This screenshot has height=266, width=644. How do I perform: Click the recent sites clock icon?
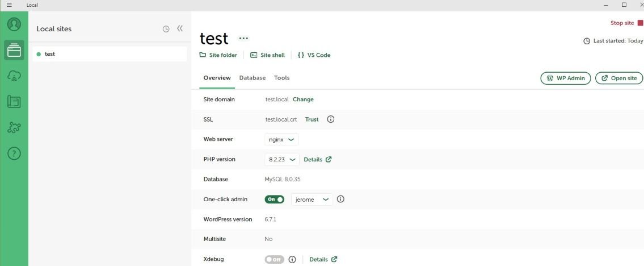tap(166, 29)
